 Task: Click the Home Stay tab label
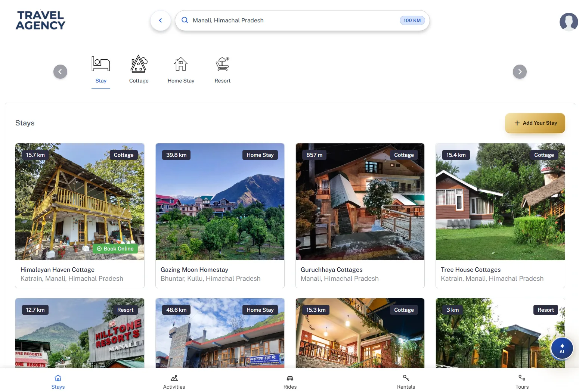[181, 81]
